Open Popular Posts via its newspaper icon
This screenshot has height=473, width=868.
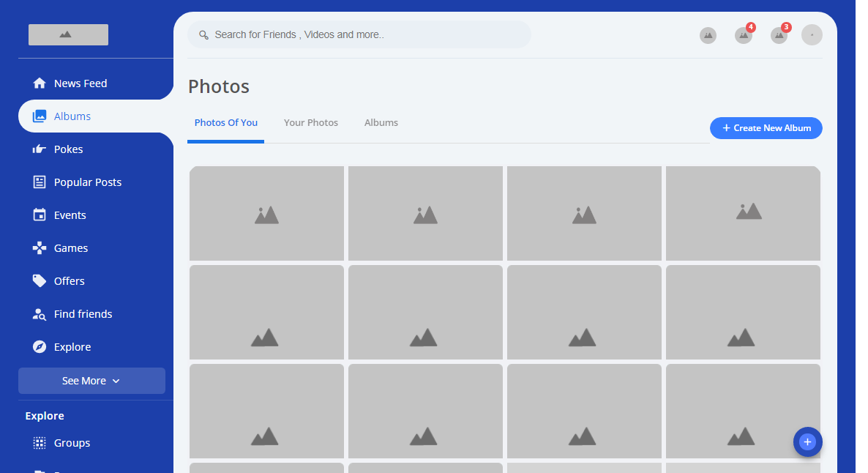click(x=40, y=182)
